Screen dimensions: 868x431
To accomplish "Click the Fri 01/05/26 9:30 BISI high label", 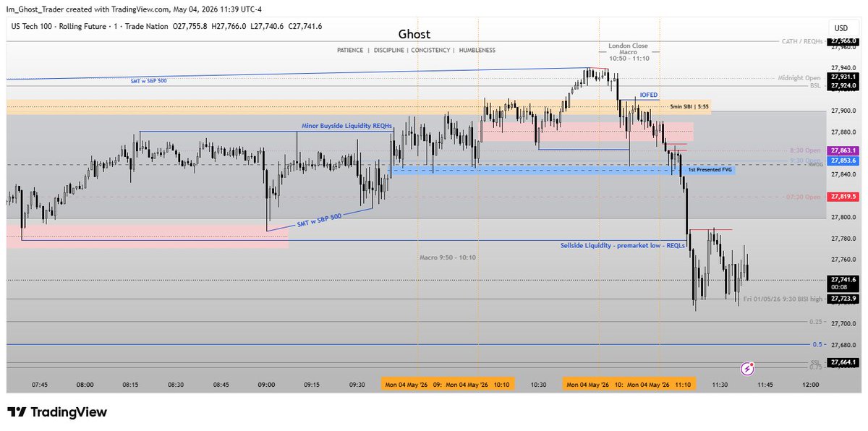I will pos(783,299).
